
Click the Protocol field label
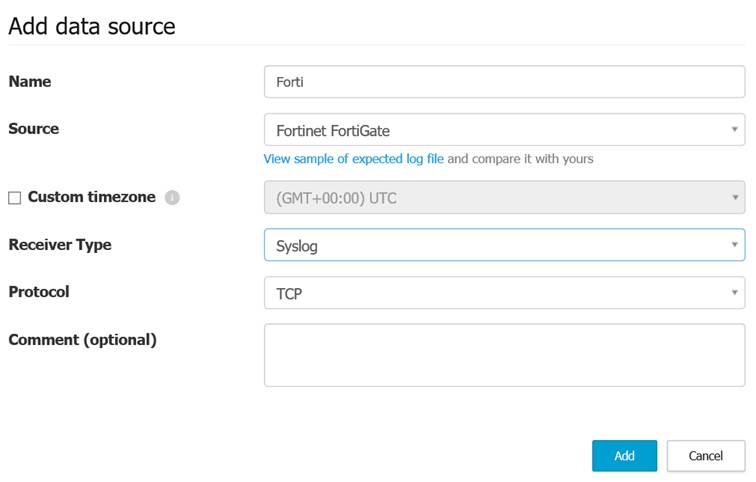[39, 292]
